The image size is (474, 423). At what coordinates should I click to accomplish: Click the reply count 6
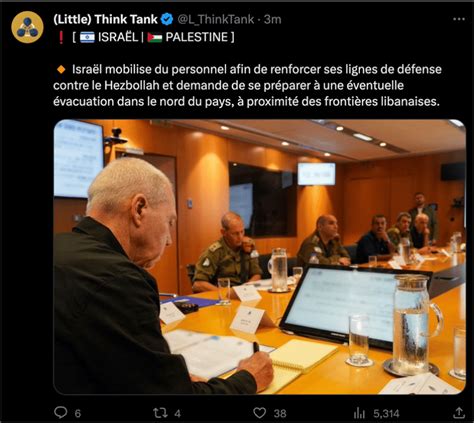pos(77,414)
